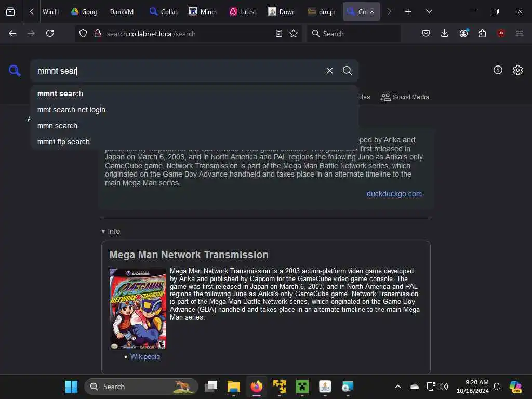Open the OneDrive cloud tray icon
The width and height of the screenshot is (532, 399).
click(x=414, y=387)
